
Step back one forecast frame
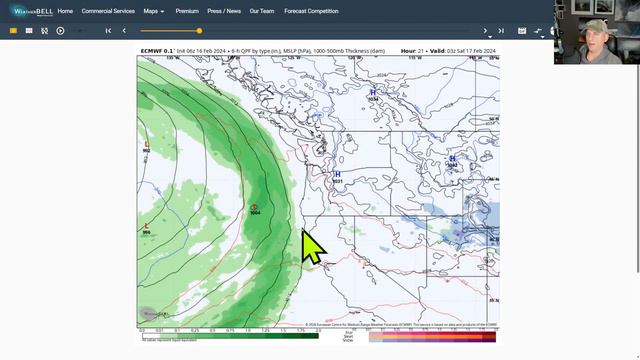click(x=124, y=31)
